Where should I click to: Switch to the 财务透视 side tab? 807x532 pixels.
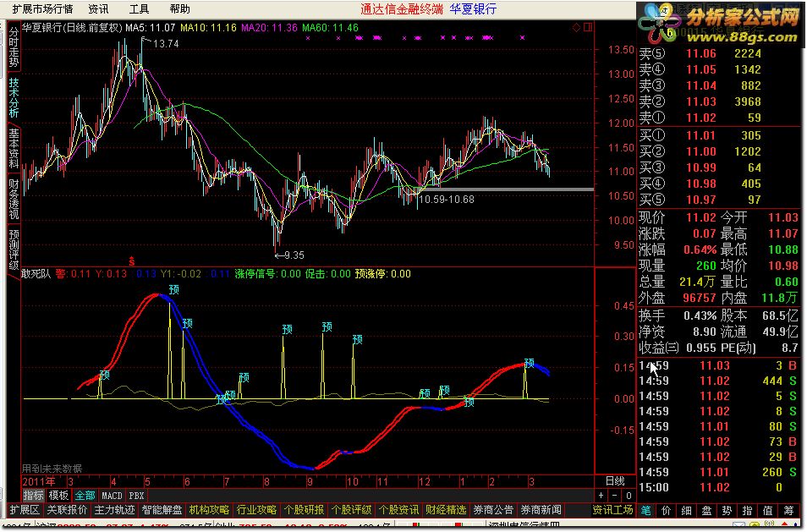click(14, 199)
